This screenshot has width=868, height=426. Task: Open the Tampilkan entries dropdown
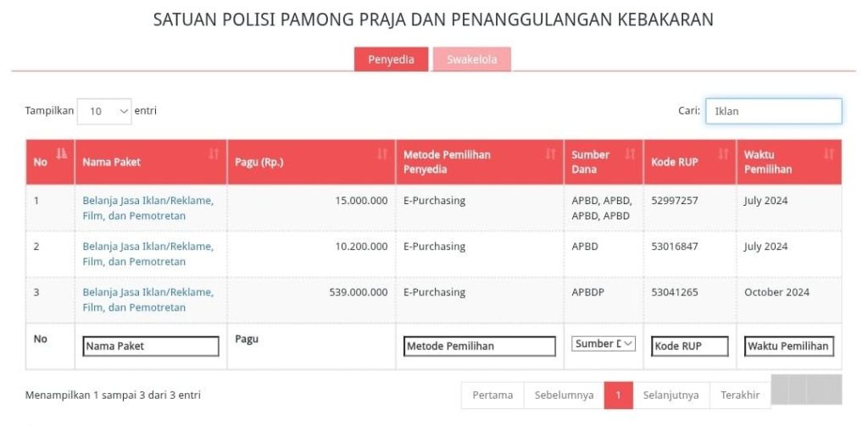tap(104, 111)
